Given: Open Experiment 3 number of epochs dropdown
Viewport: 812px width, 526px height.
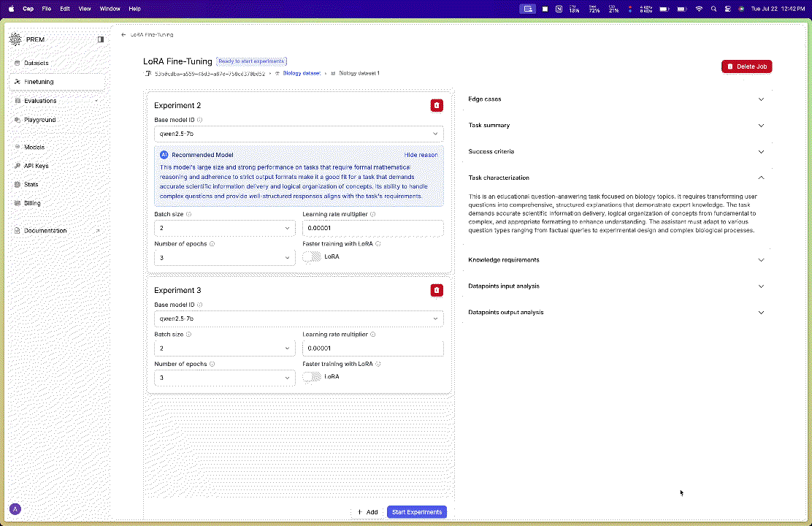Looking at the screenshot, I should point(225,378).
